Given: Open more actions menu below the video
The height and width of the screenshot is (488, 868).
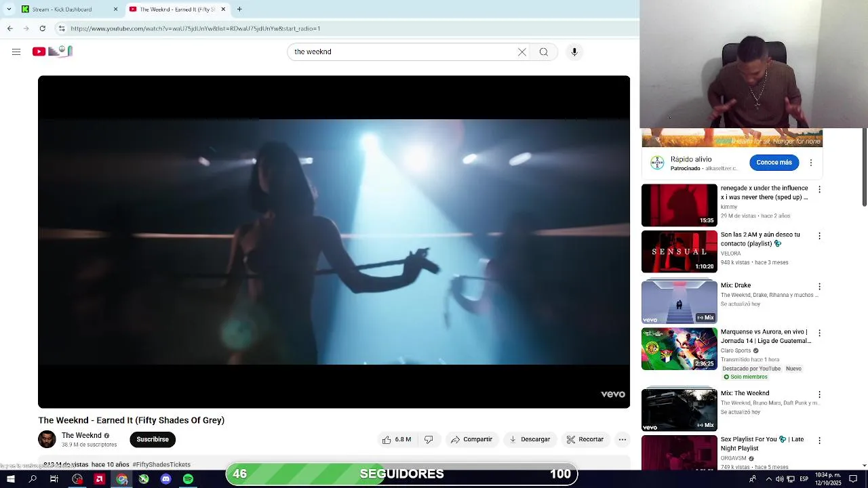Looking at the screenshot, I should point(623,439).
